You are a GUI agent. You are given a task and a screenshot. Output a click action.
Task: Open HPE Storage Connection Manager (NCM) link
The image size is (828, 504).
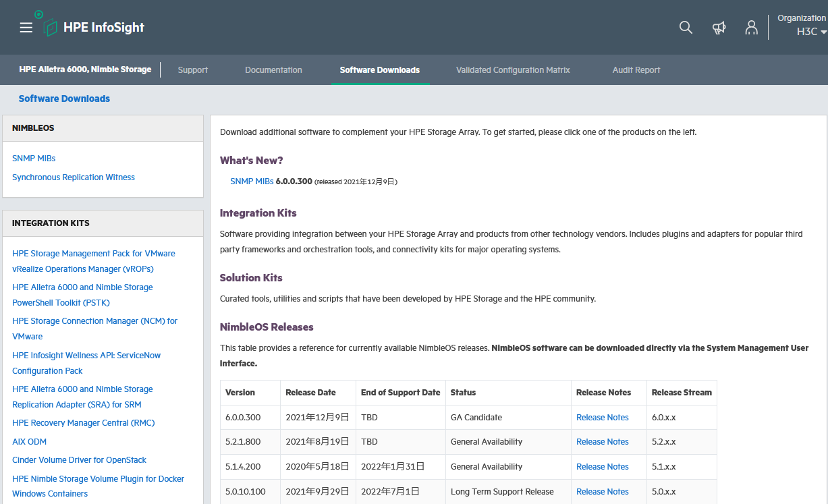pos(94,329)
